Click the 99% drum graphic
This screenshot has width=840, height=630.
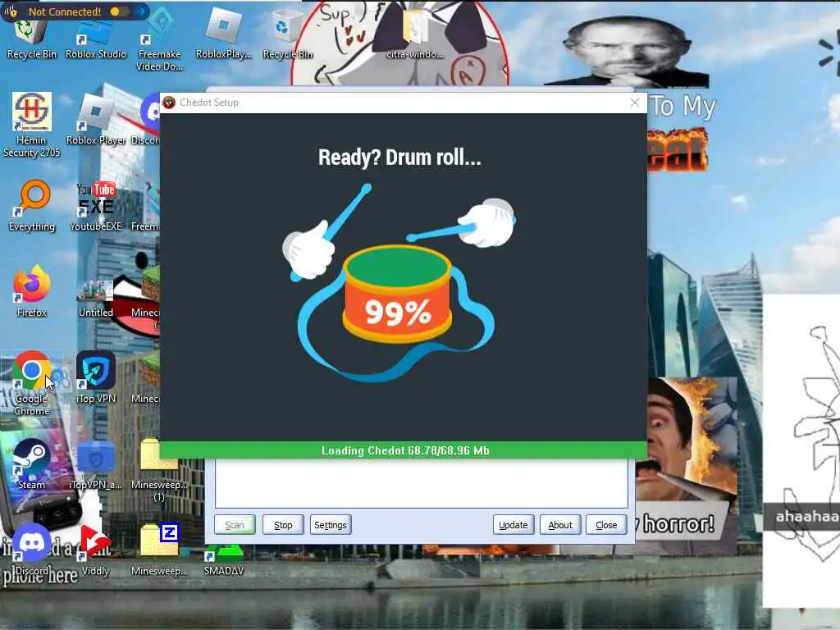coord(397,294)
